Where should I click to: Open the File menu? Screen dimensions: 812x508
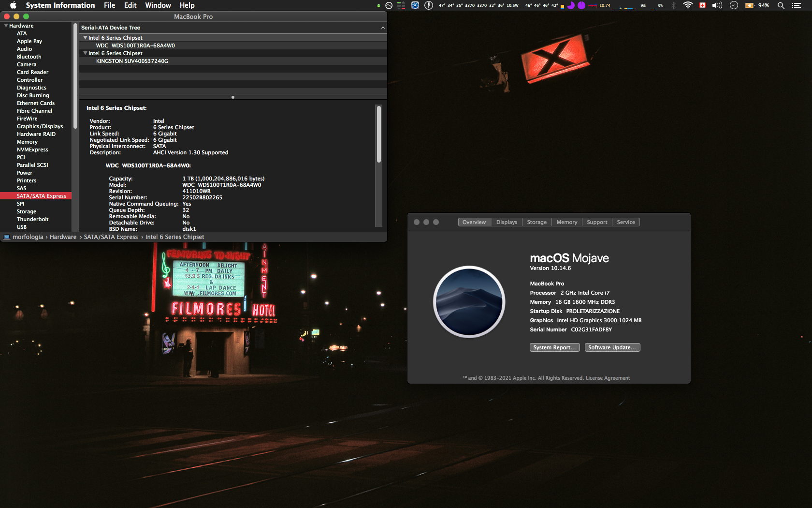[x=109, y=5]
